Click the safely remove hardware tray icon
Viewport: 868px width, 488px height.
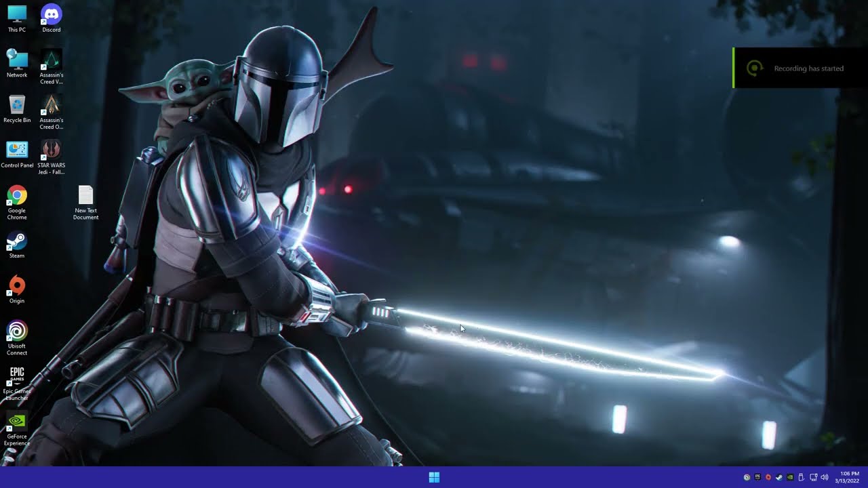point(801,477)
